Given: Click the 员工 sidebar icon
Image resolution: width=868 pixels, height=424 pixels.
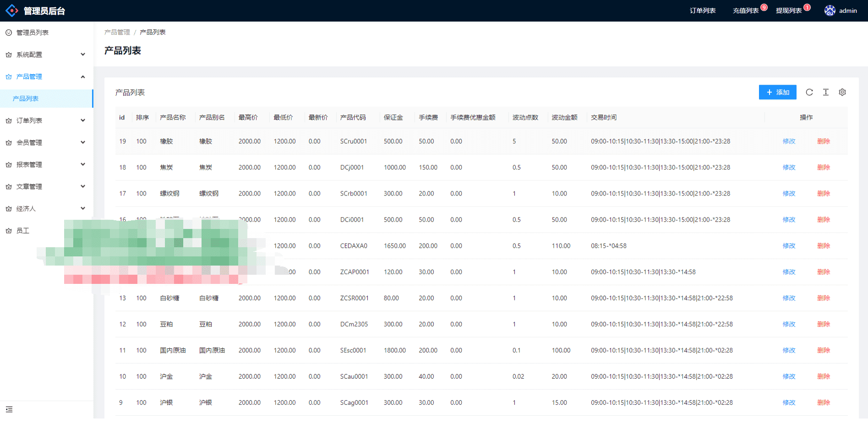Looking at the screenshot, I should point(9,231).
